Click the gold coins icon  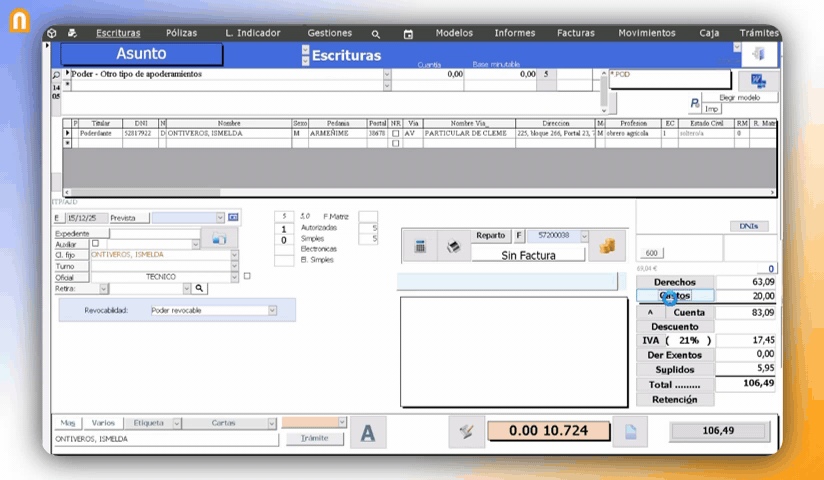607,245
